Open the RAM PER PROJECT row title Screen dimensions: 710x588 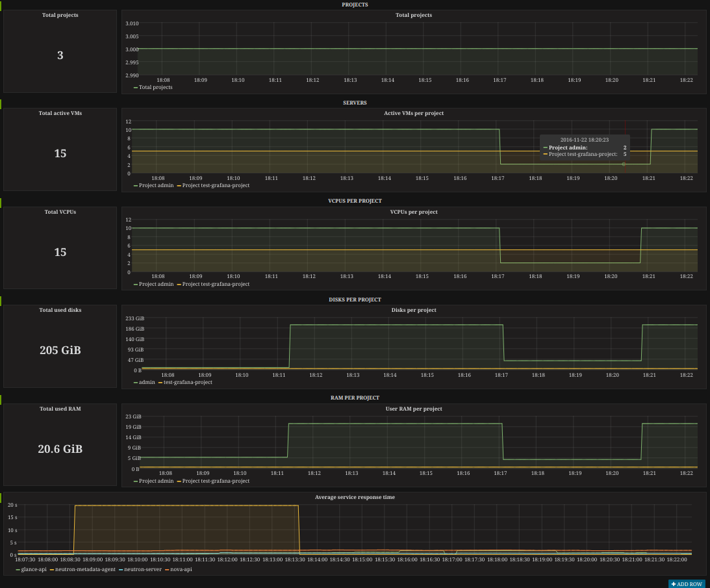[355, 398]
